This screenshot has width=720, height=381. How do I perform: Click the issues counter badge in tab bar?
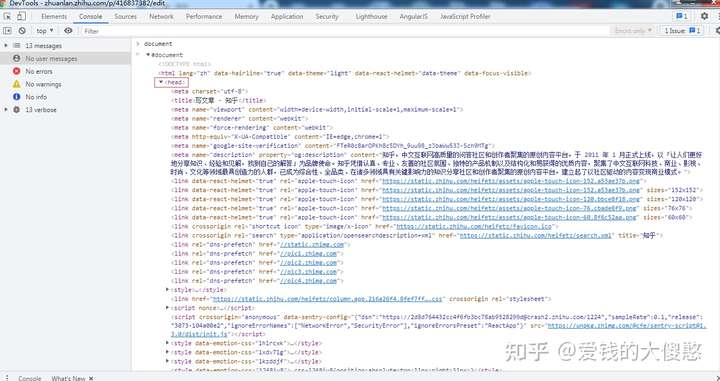[x=682, y=16]
